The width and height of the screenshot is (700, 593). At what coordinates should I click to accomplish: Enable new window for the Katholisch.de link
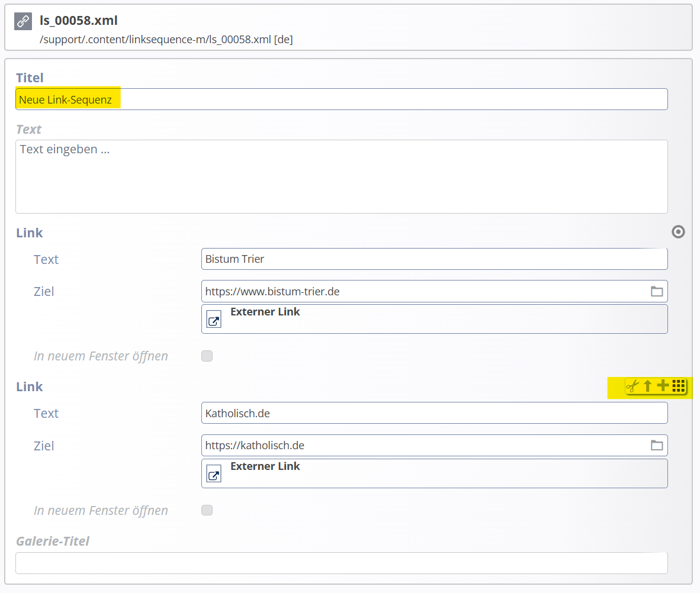point(207,510)
